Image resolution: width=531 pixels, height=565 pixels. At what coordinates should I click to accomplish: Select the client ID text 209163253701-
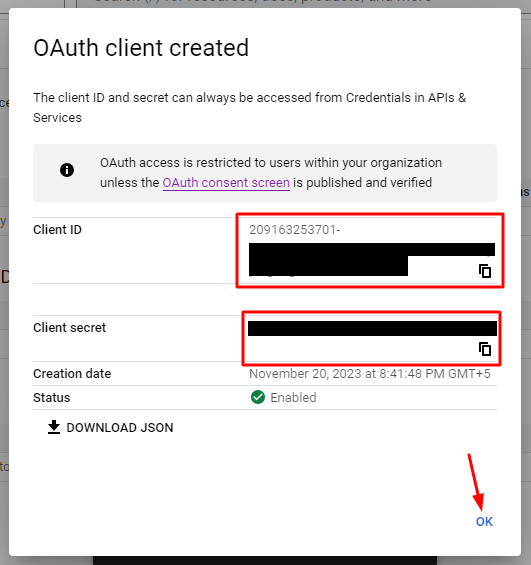point(295,230)
